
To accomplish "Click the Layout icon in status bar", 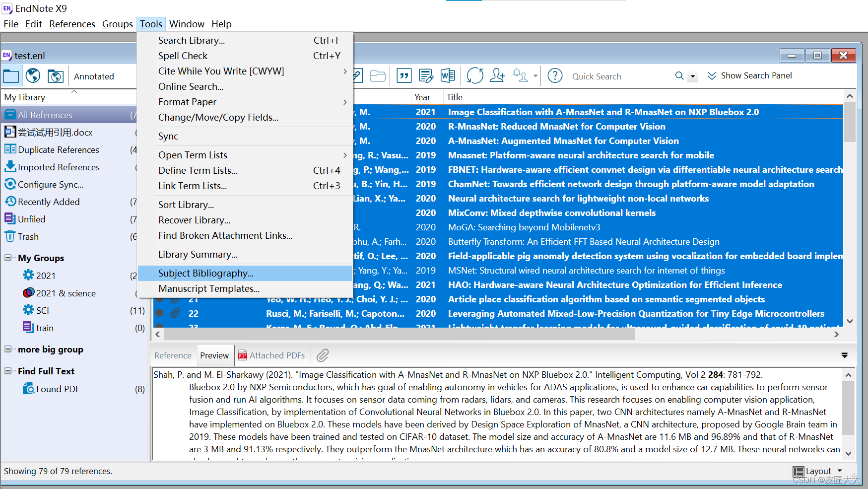I will (798, 471).
